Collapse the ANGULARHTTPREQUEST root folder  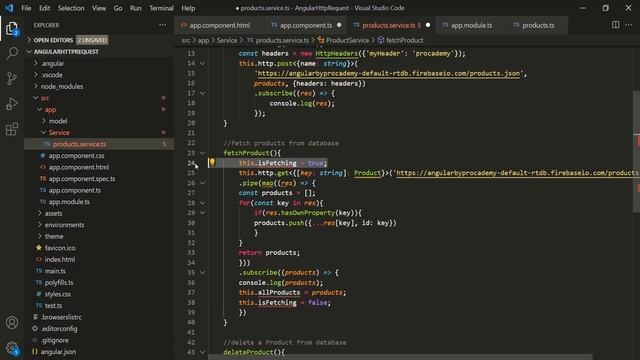pos(66,51)
